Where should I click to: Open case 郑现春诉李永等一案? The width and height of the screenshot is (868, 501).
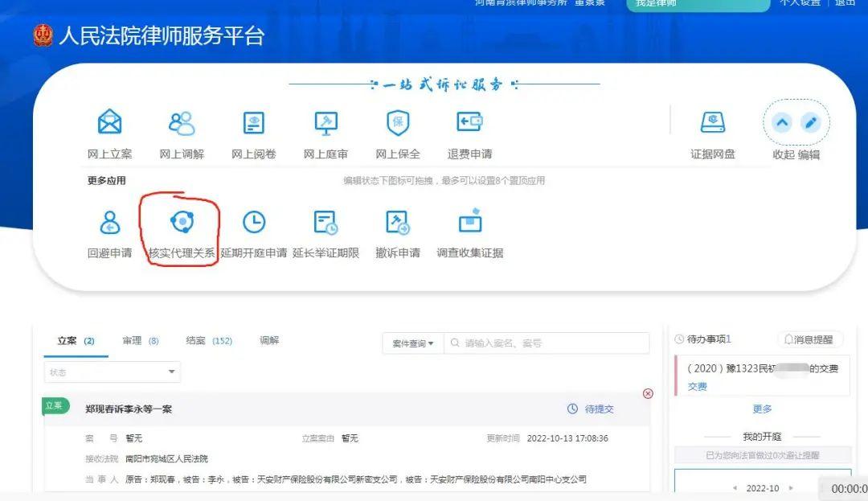tap(129, 409)
